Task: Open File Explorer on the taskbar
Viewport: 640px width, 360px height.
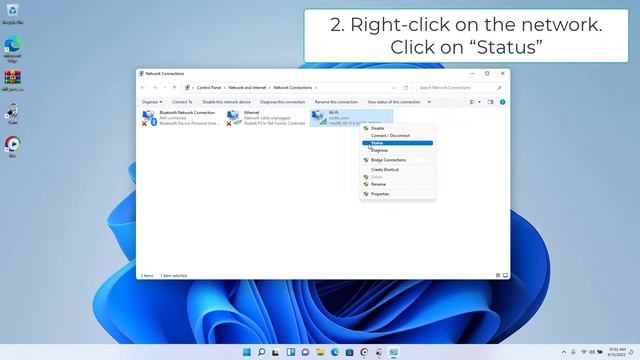Action: tap(320, 352)
